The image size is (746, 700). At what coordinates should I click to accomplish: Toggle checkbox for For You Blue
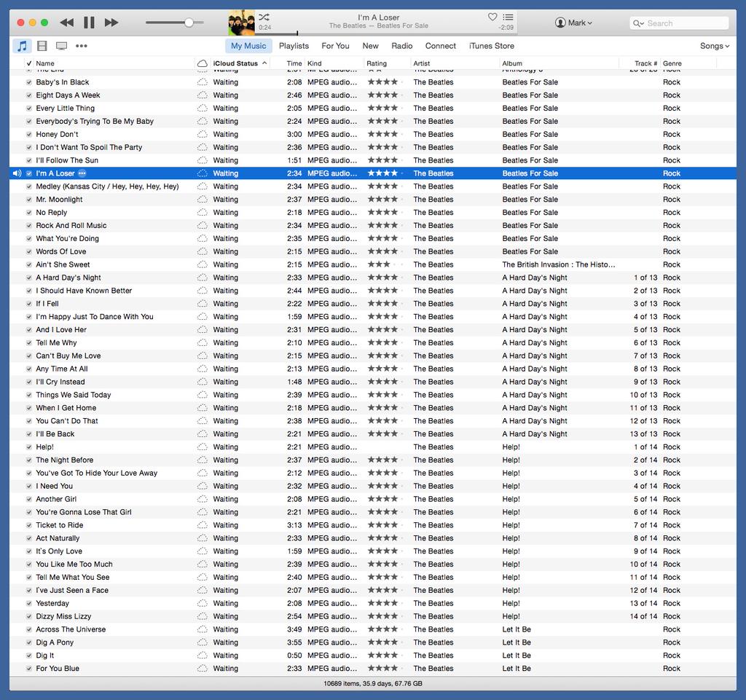click(29, 669)
